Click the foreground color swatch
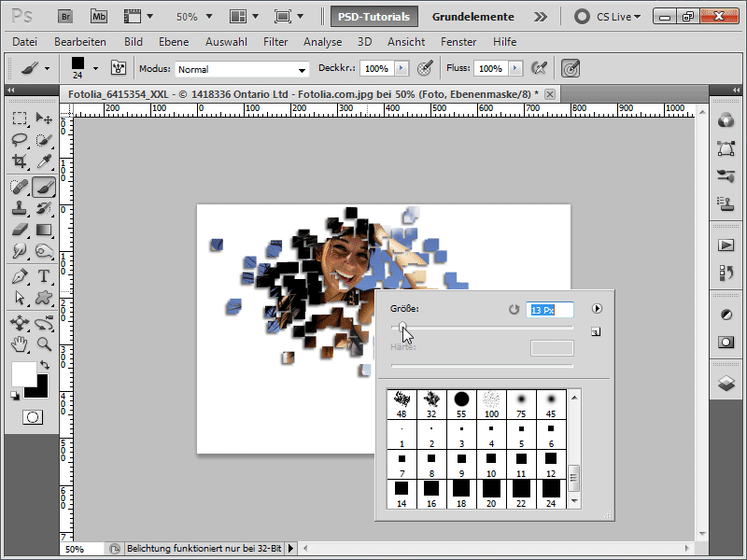 tap(24, 374)
